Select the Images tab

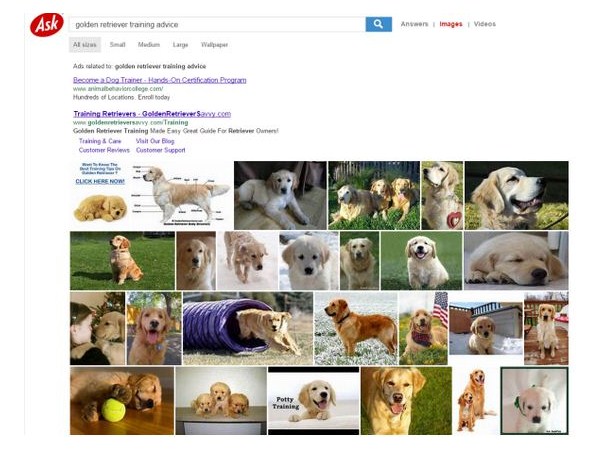pos(450,24)
